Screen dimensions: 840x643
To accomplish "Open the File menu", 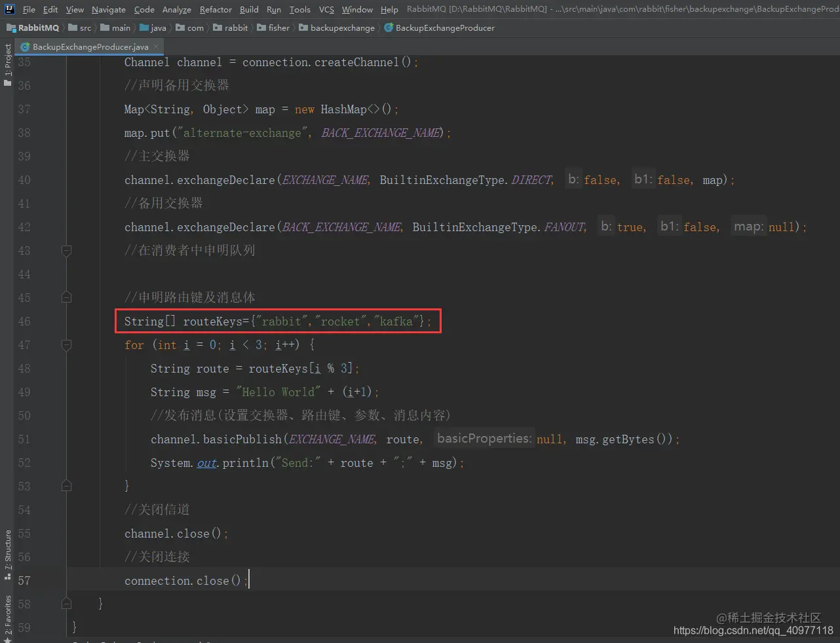I will pyautogui.click(x=29, y=9).
